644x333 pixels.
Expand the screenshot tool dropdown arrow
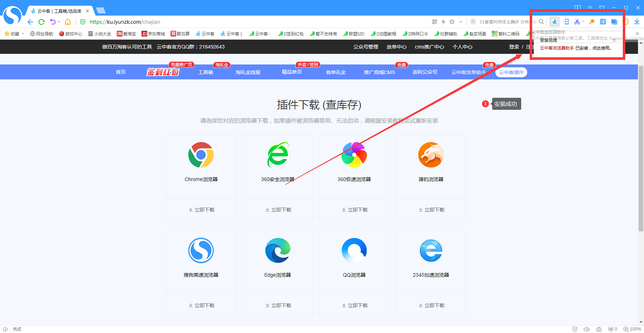coord(583,22)
